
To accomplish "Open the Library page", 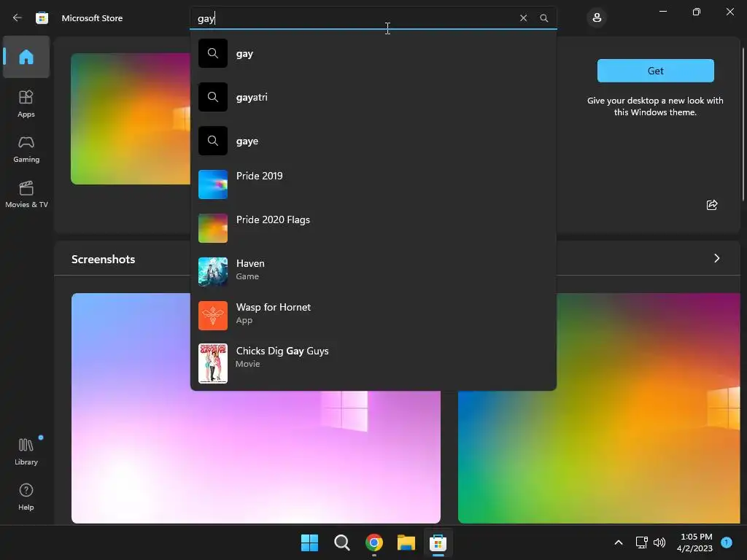I will (x=26, y=451).
